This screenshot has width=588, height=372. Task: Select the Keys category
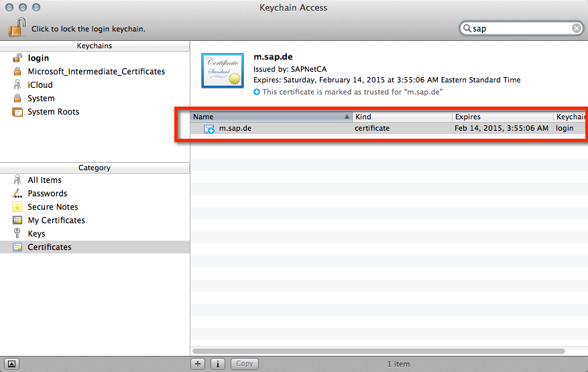[x=36, y=234]
